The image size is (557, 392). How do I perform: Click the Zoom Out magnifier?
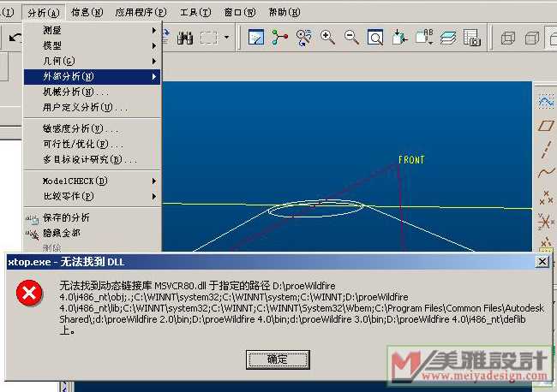tap(351, 38)
